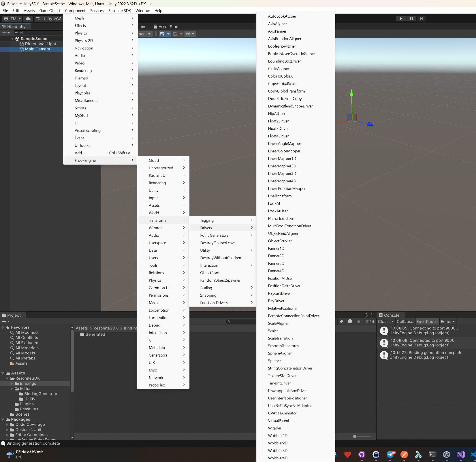
Task: Click the project panel lock icon
Action: tap(366, 315)
